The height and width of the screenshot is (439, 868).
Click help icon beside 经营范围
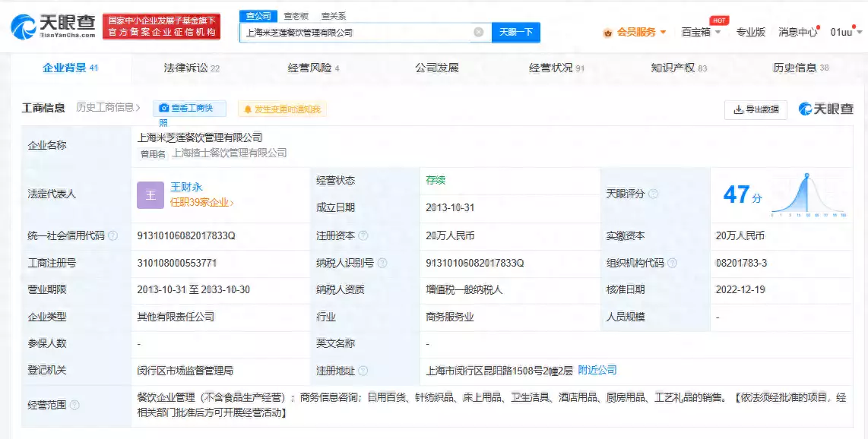tap(74, 406)
